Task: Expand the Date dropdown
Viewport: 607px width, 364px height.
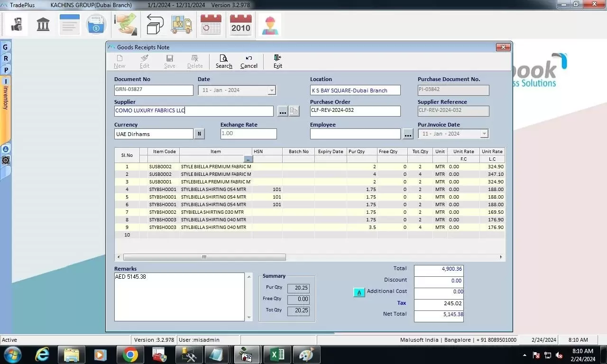Action: (272, 90)
